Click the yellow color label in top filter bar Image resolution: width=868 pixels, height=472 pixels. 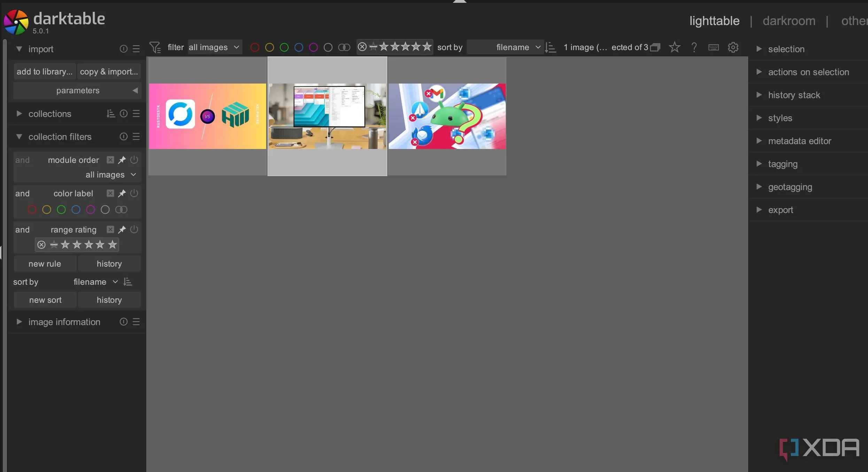point(269,47)
